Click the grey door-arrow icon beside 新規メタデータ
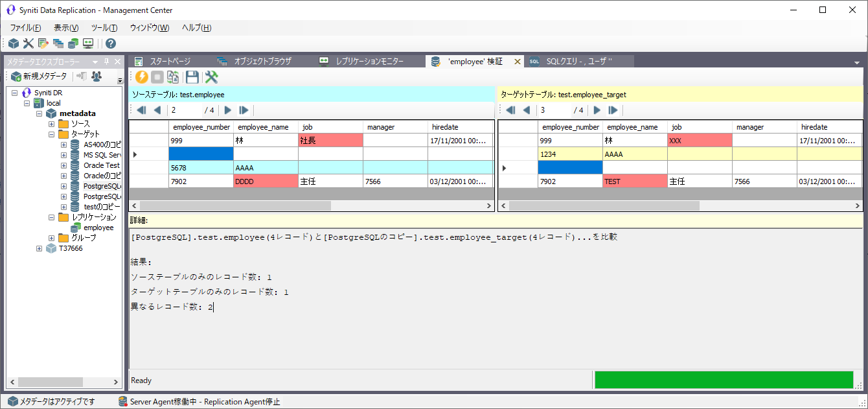This screenshot has width=868, height=409. tap(82, 76)
